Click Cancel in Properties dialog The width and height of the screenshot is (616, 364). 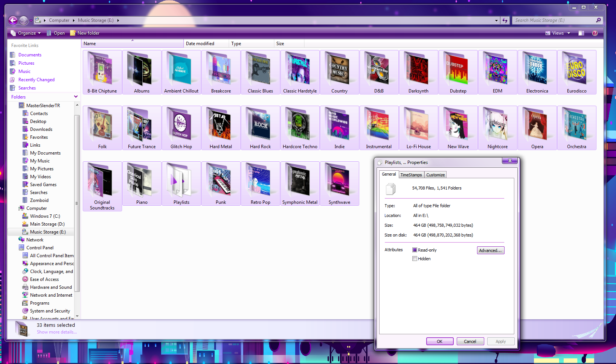470,341
